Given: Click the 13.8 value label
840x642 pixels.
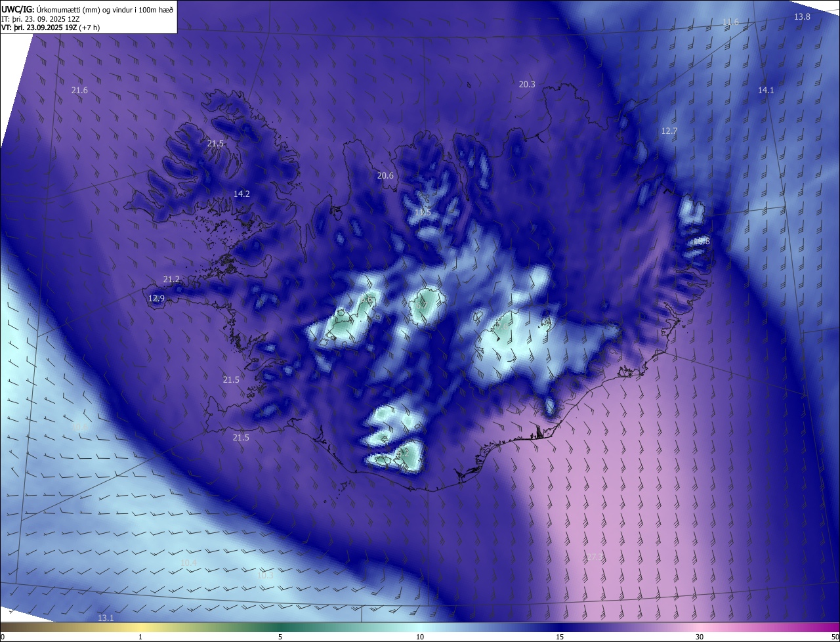Looking at the screenshot, I should pyautogui.click(x=802, y=16).
